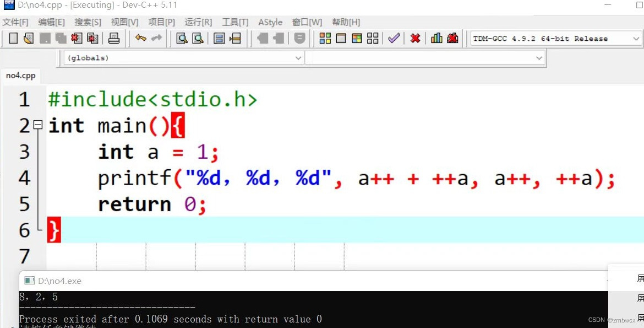Image resolution: width=644 pixels, height=328 pixels.
Task: Open the 窗口[W] menu
Action: [x=307, y=22]
